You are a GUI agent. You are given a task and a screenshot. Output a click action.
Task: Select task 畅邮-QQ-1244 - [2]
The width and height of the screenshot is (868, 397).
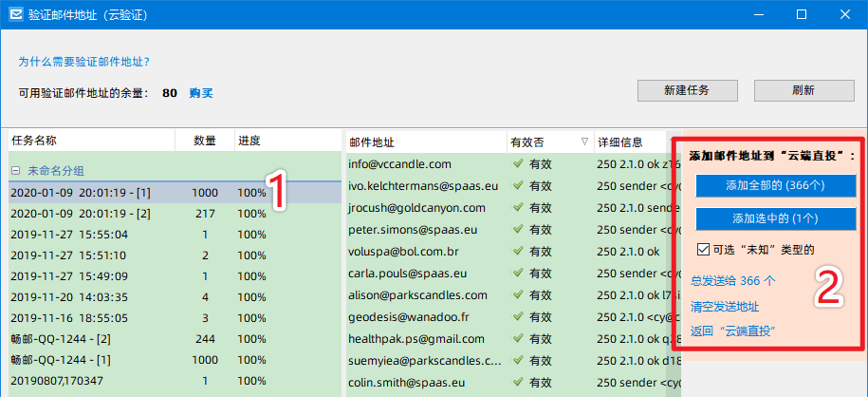(x=175, y=339)
